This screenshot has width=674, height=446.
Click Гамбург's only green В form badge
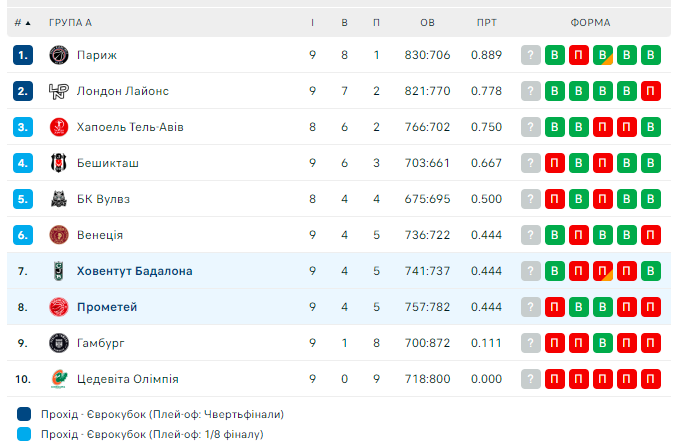pos(603,343)
